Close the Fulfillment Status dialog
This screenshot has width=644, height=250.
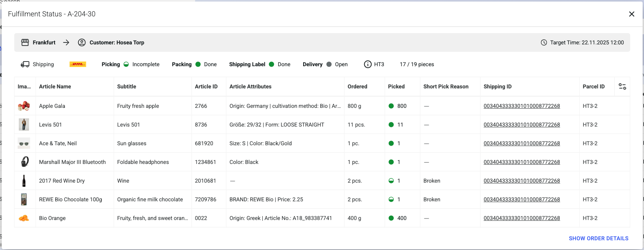coord(632,14)
